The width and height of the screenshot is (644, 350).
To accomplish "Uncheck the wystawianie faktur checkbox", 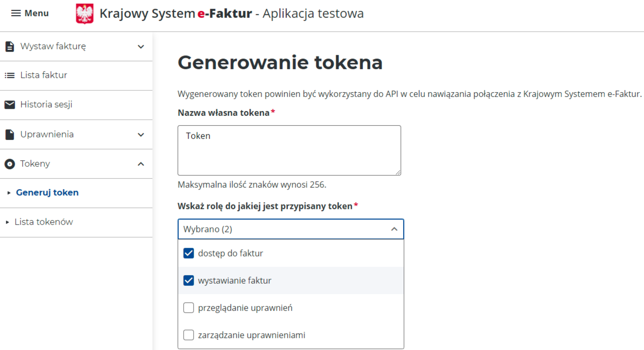I will pos(188,280).
